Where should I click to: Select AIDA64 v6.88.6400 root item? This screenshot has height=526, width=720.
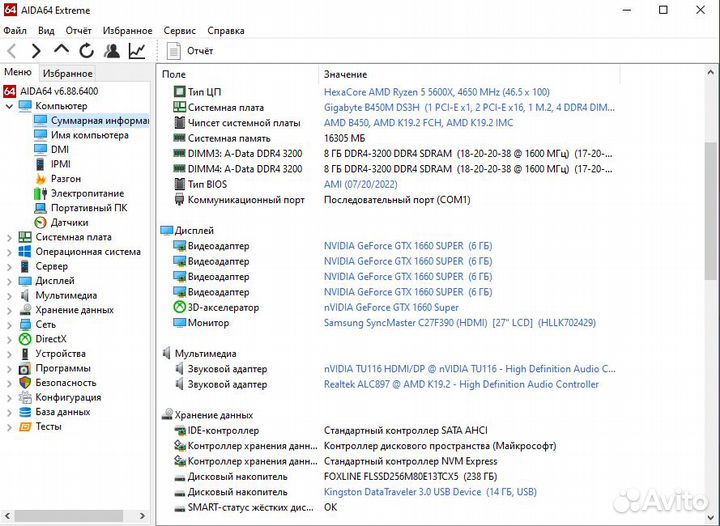pos(51,91)
